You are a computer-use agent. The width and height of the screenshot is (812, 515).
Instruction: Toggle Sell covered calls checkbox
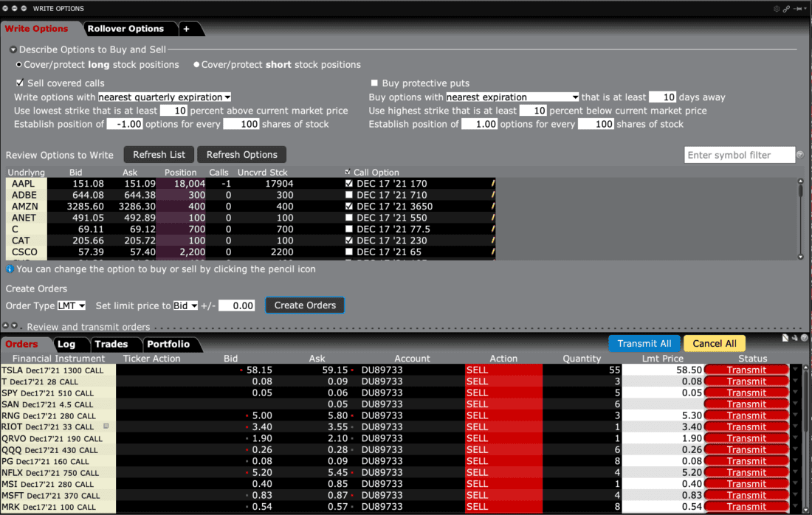coord(20,83)
